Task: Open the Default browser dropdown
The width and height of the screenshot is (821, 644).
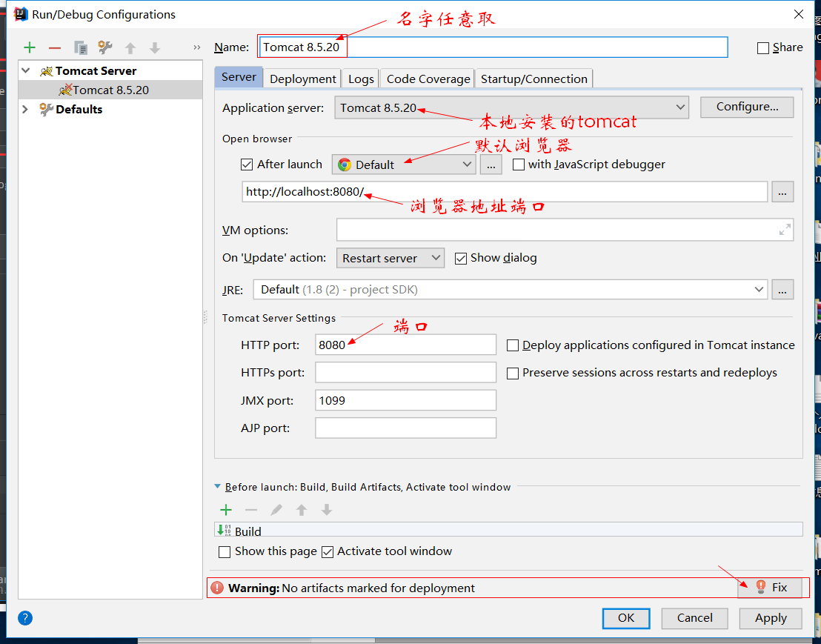Action: tap(404, 165)
